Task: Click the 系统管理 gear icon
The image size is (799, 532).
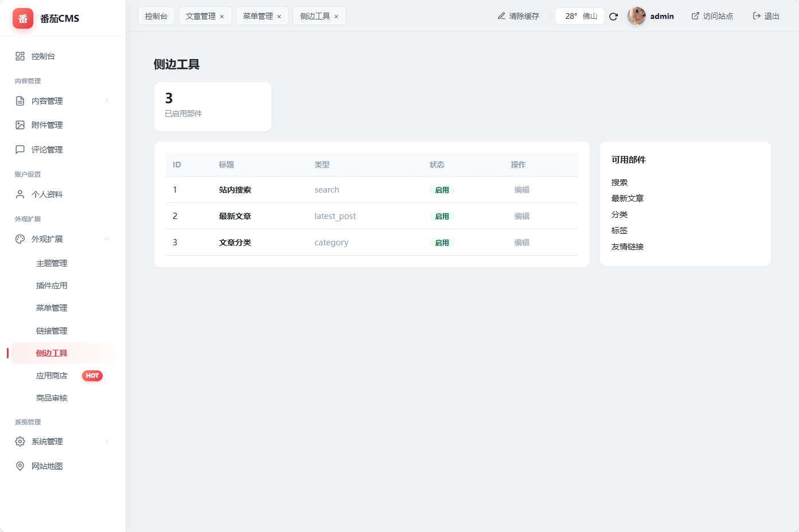Action: (20, 441)
